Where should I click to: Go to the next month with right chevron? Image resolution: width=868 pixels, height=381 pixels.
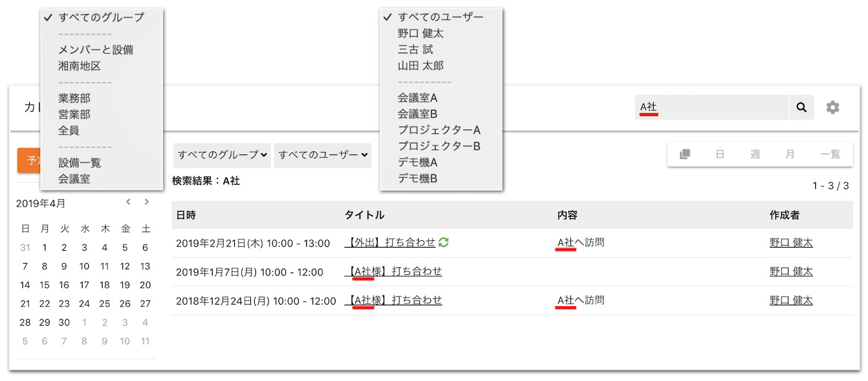pyautogui.click(x=147, y=202)
